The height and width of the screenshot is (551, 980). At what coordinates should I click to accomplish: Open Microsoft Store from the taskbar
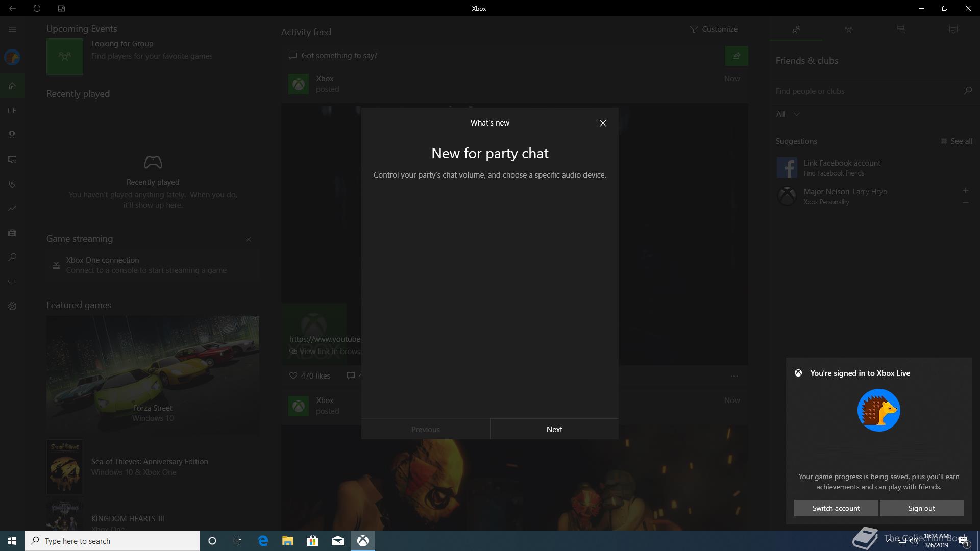point(313,541)
